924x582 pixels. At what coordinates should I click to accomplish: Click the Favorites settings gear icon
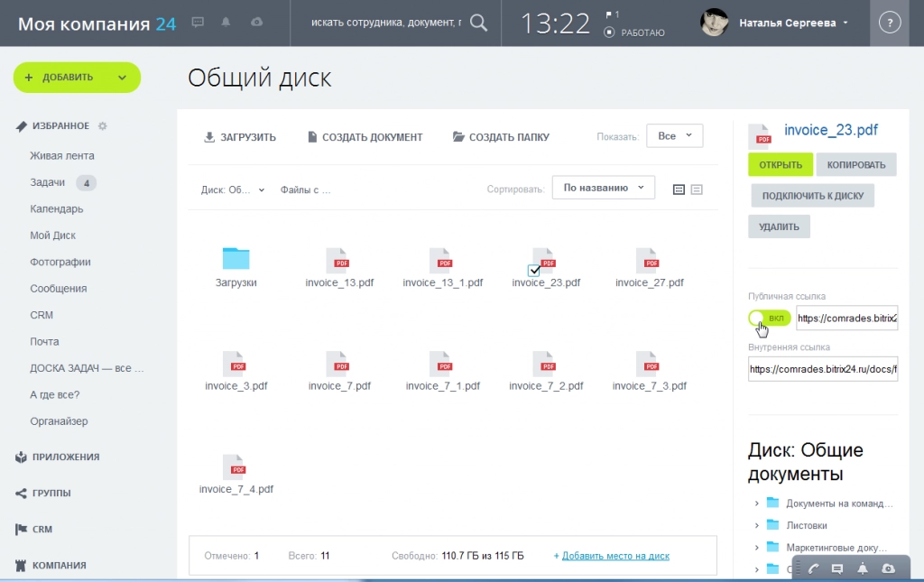[102, 126]
